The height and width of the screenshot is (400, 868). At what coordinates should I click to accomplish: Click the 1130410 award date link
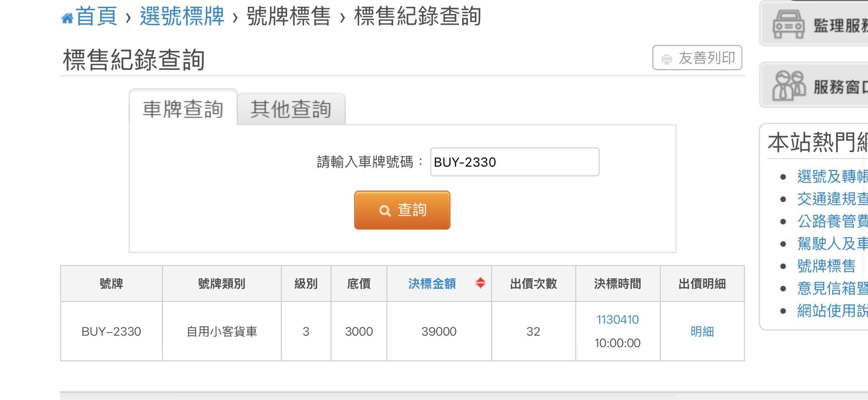(618, 320)
